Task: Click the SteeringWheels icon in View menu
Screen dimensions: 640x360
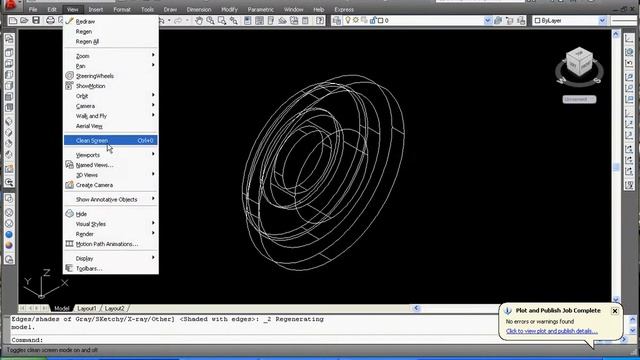Action: (69, 76)
